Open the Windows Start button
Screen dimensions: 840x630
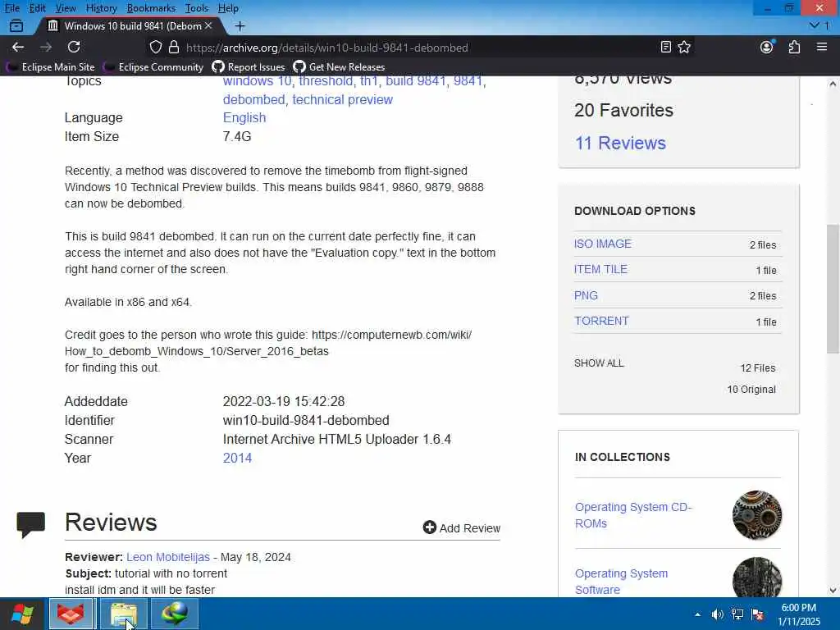22,614
